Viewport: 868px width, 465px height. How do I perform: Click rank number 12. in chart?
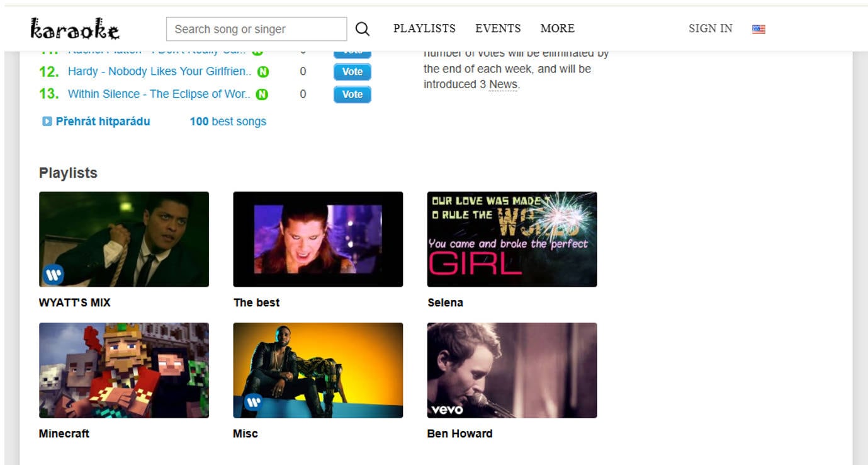49,72
